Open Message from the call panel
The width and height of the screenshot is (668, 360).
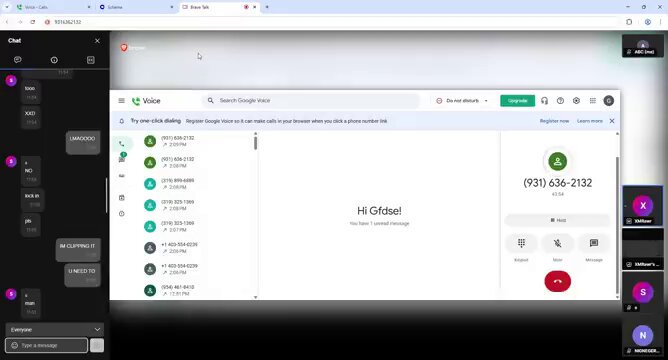[593, 243]
